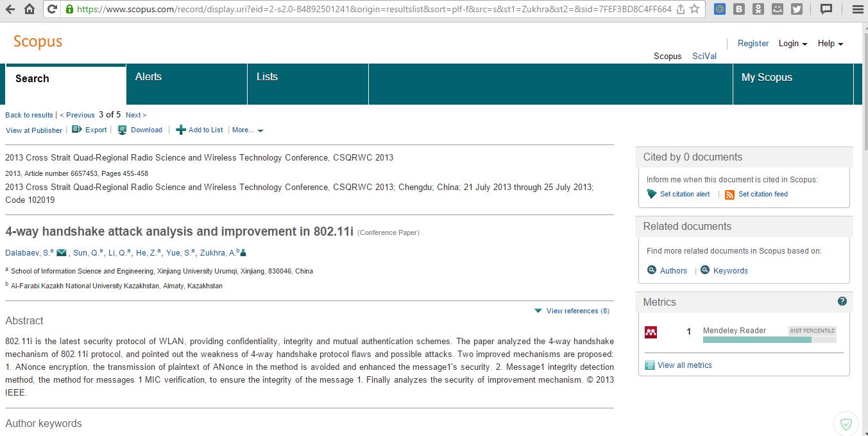This screenshot has height=436, width=868.
Task: Expand View references (8)
Action: point(572,311)
